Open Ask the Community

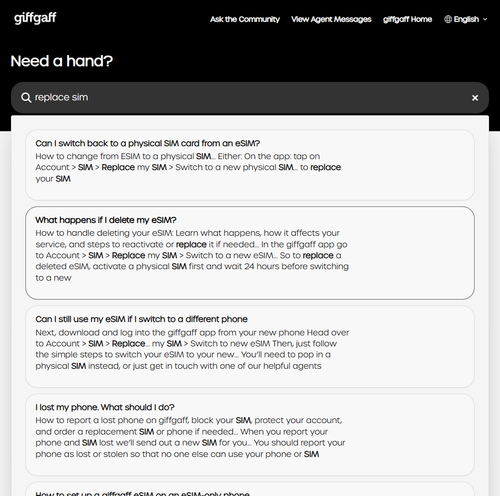pos(245,19)
